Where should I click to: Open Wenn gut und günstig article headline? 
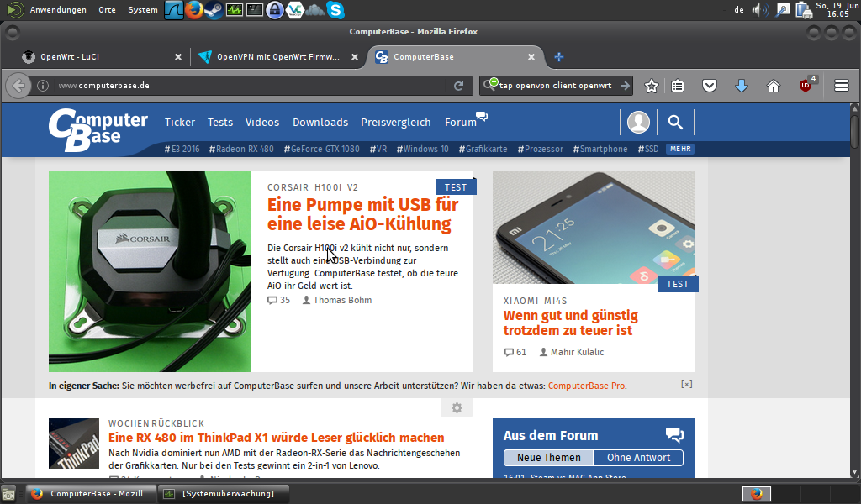(571, 323)
